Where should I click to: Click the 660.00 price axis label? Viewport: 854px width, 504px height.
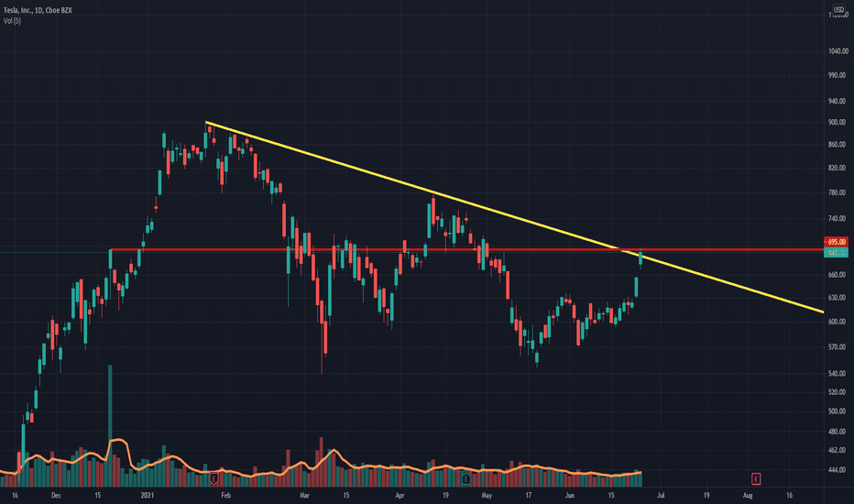coord(838,275)
